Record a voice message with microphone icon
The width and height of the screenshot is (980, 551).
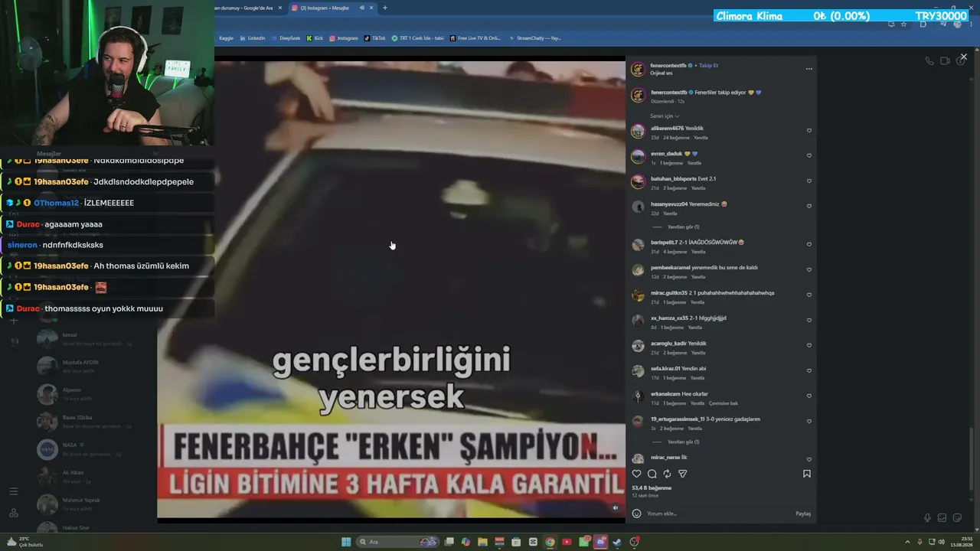[x=927, y=518]
